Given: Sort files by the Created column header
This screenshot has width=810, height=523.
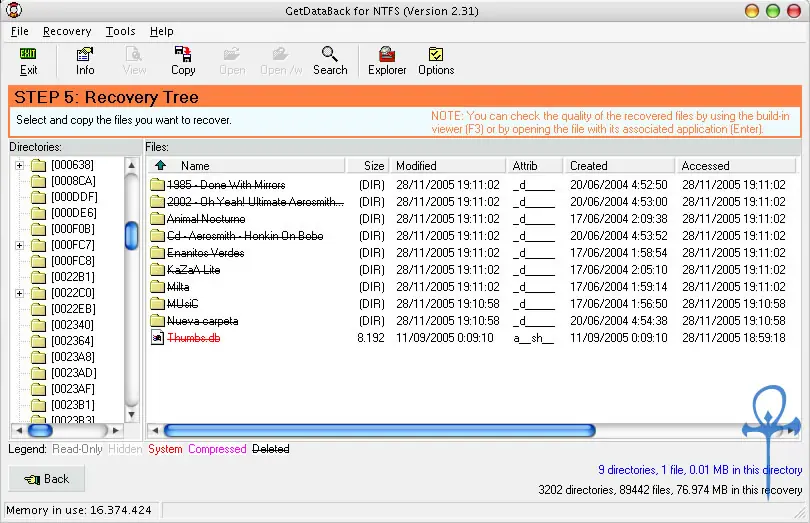Looking at the screenshot, I should coord(619,166).
